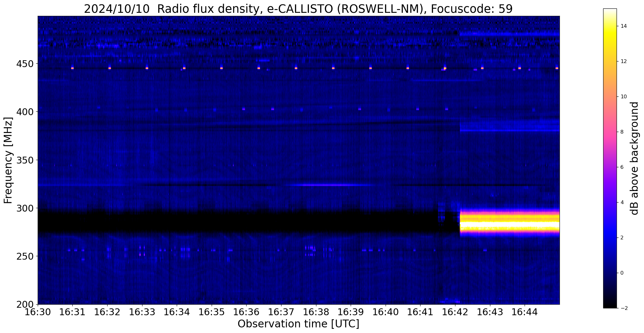Screen dimensions: 644x333
Task: Click the 16:43 time tick label
Action: pyautogui.click(x=490, y=312)
